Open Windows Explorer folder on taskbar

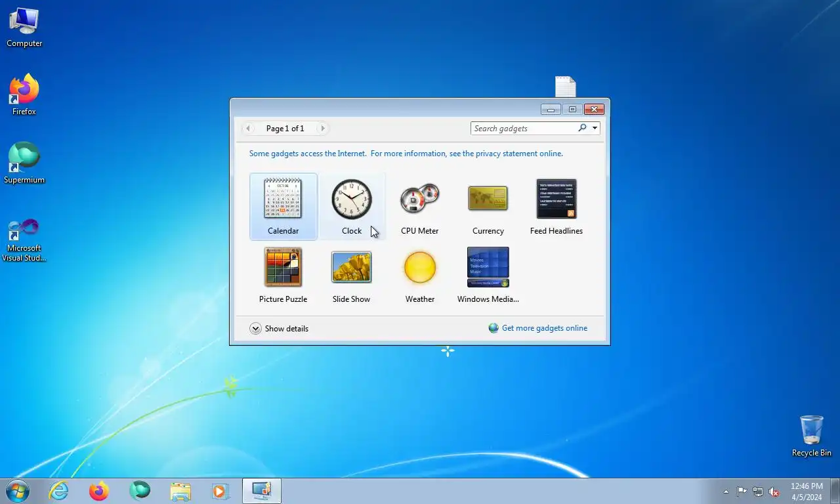point(180,491)
